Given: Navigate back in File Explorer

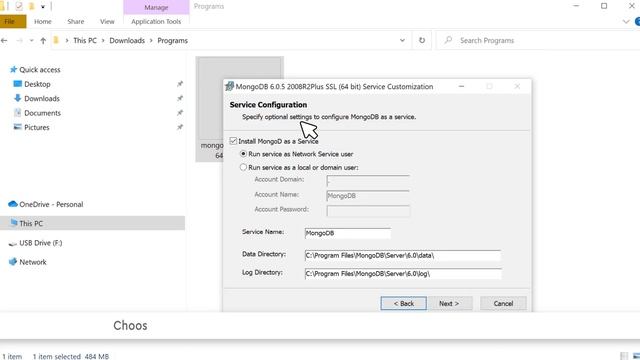Looking at the screenshot, I should pyautogui.click(x=4, y=40).
